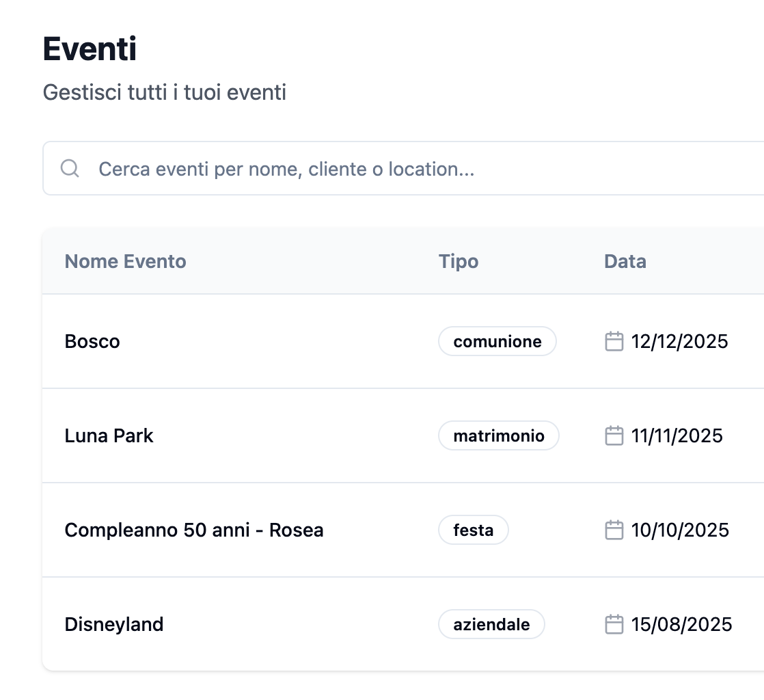
Task: Select the Disneyland event row
Action: pos(114,624)
